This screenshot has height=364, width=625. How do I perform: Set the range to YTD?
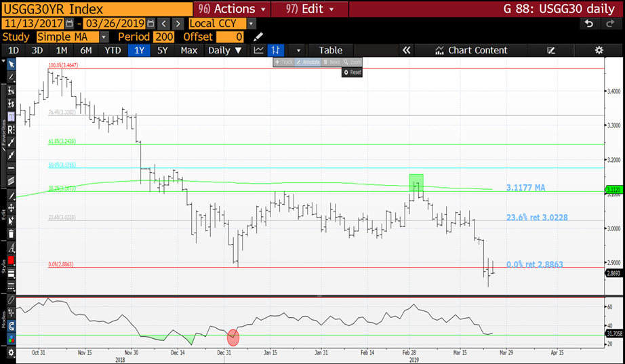point(112,50)
